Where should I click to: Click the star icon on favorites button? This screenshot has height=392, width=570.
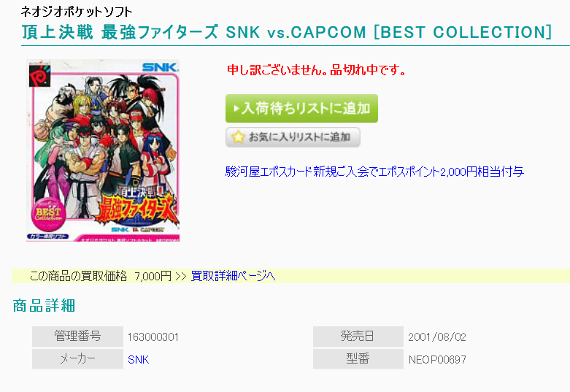click(x=238, y=137)
